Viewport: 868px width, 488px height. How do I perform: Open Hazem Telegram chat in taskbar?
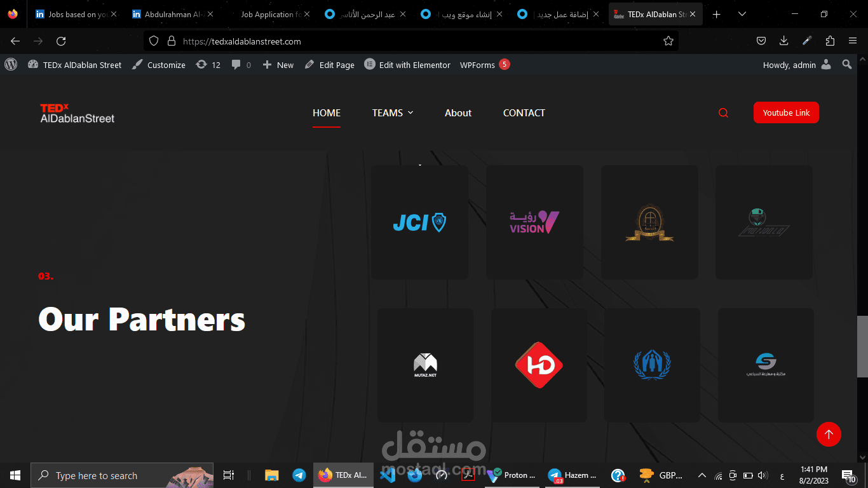(573, 475)
